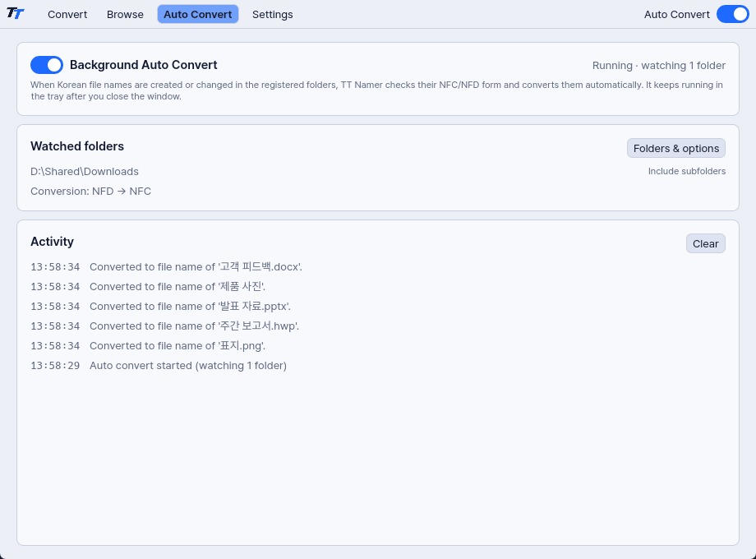The image size is (756, 559).
Task: Click the 'Include subfolders' label
Action: coord(687,171)
